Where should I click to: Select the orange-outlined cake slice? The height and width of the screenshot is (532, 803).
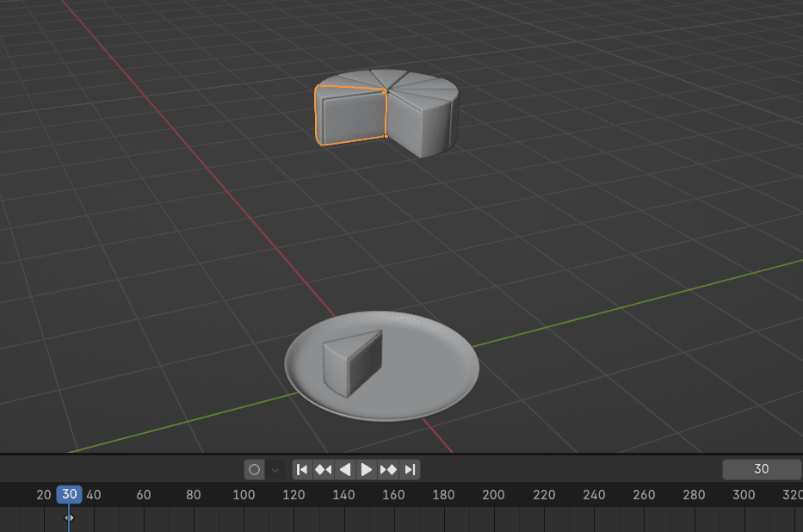click(x=351, y=116)
